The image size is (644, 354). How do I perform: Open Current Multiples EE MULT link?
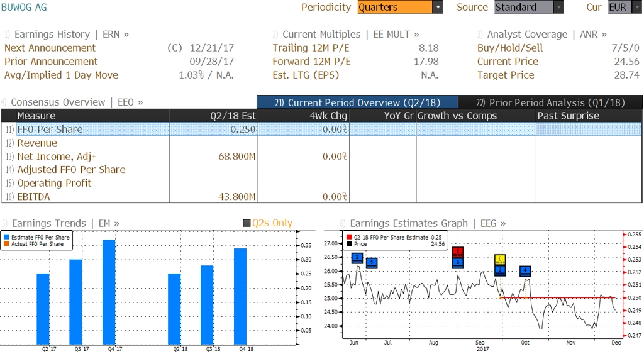tap(351, 34)
